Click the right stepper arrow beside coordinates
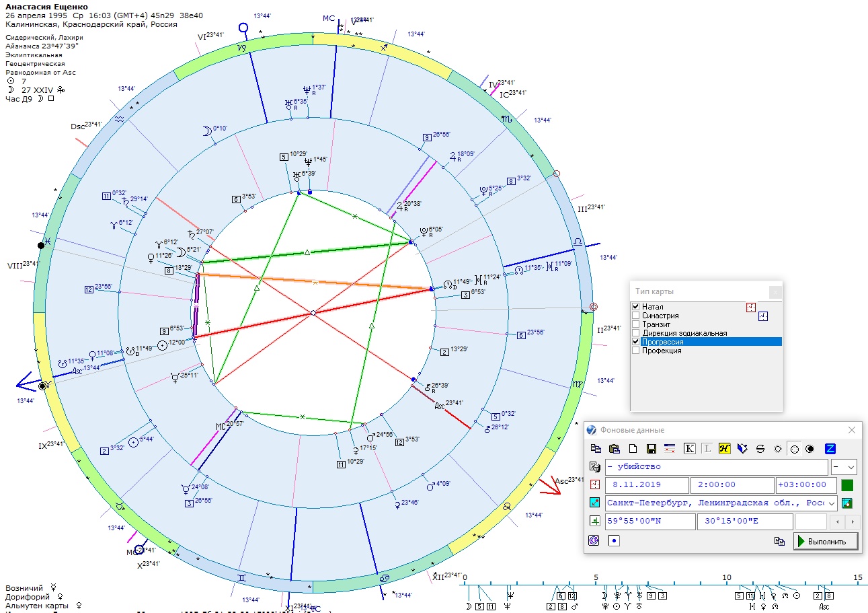Screen dimensions: 868x613 point(853,521)
